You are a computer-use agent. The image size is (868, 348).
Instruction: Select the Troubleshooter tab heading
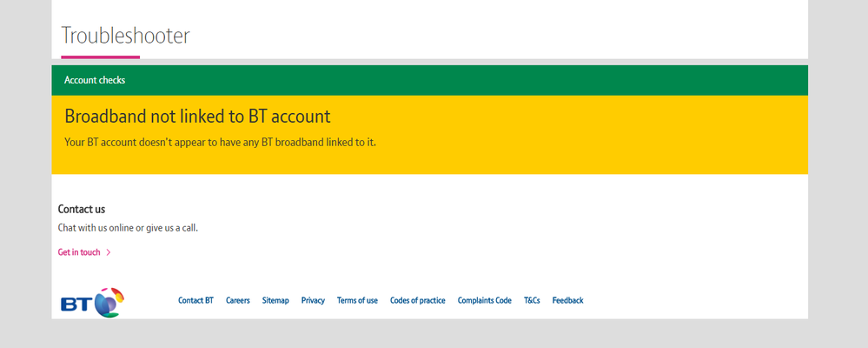(125, 36)
